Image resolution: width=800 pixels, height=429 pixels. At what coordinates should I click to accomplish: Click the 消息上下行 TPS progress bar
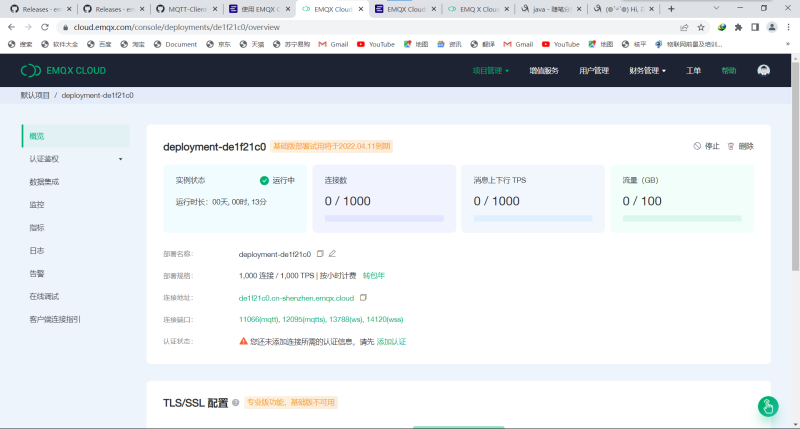pos(533,218)
